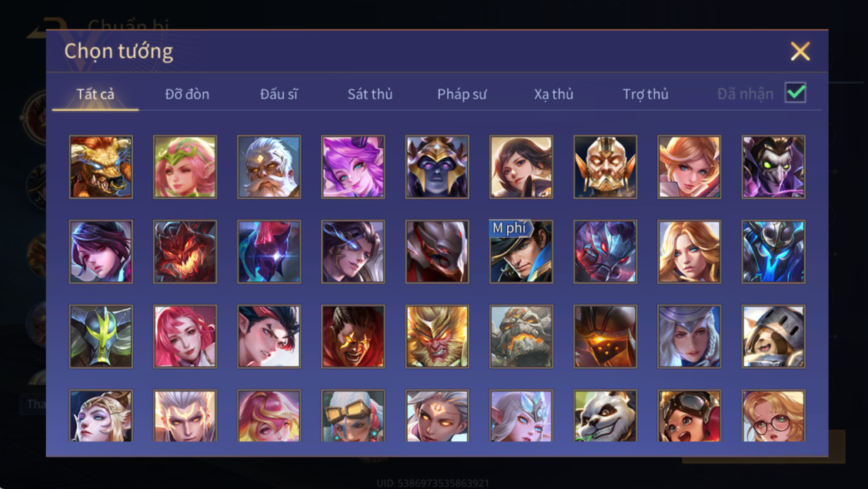Switch to the "Đỡ đòn" tab
The height and width of the screenshot is (489, 868).
[x=187, y=94]
